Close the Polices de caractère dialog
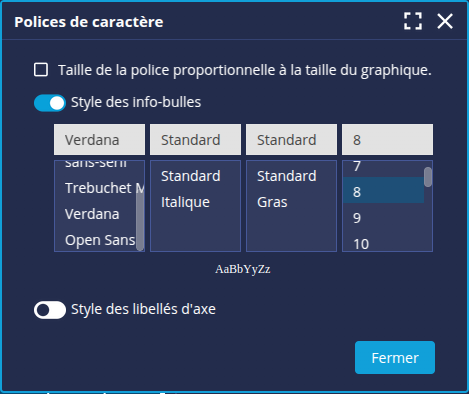The image size is (469, 394). click(x=445, y=21)
